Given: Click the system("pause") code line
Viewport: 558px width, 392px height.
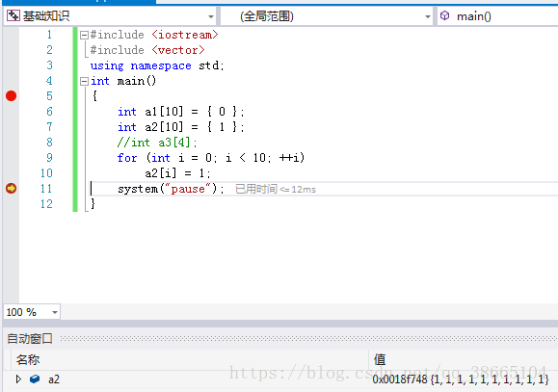Looking at the screenshot, I should coord(171,189).
